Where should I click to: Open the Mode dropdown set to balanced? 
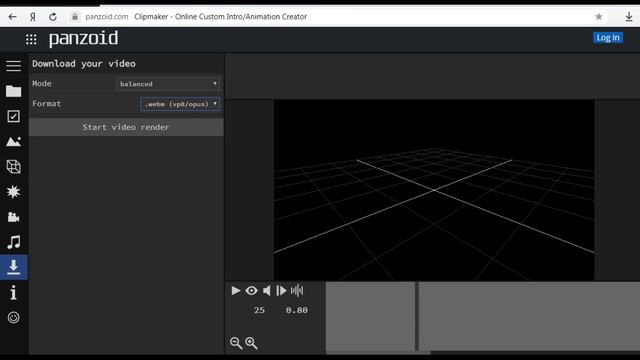click(x=168, y=84)
